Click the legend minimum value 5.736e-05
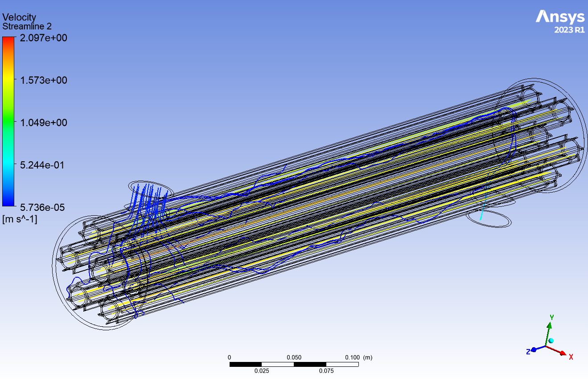Image resolution: width=588 pixels, height=382 pixels. [43, 207]
